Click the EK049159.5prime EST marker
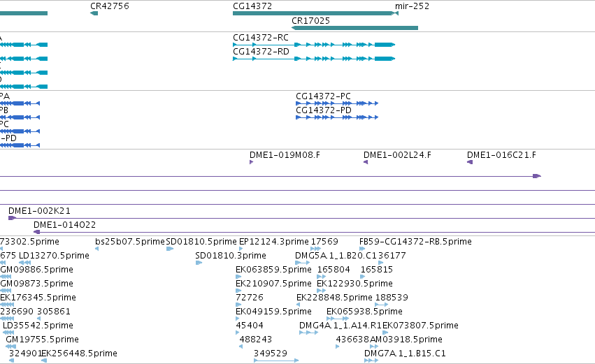This screenshot has height=364, width=595. [238, 319]
